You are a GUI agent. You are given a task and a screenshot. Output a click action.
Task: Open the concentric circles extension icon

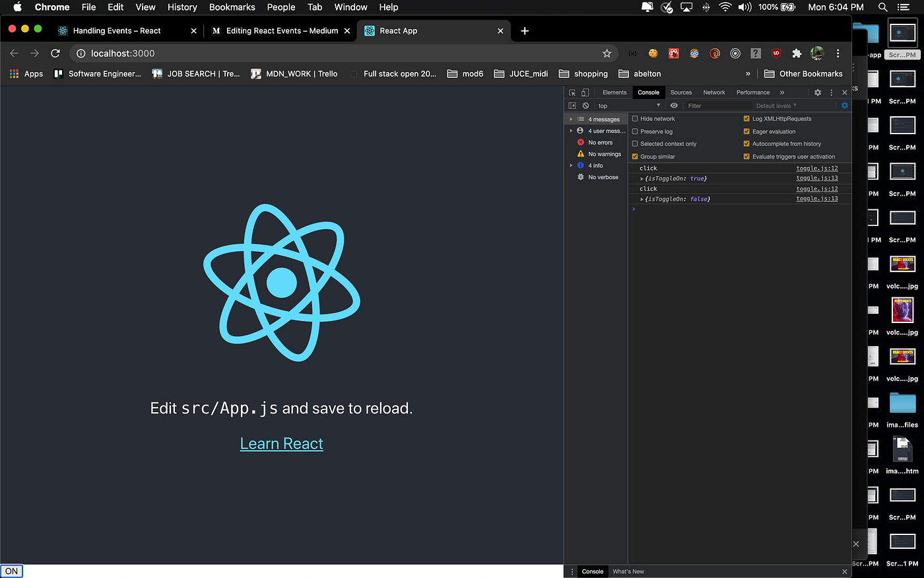coord(735,54)
